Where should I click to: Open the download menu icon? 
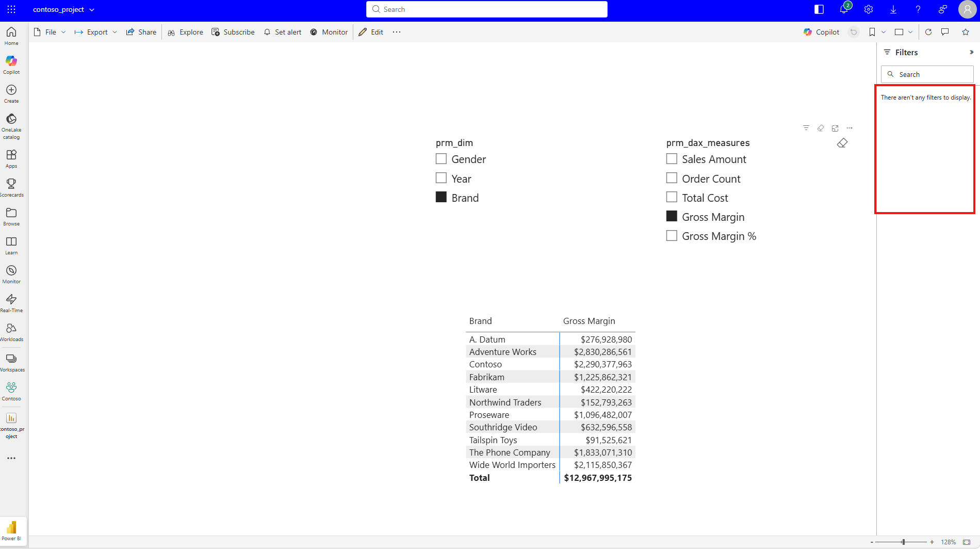coord(893,9)
